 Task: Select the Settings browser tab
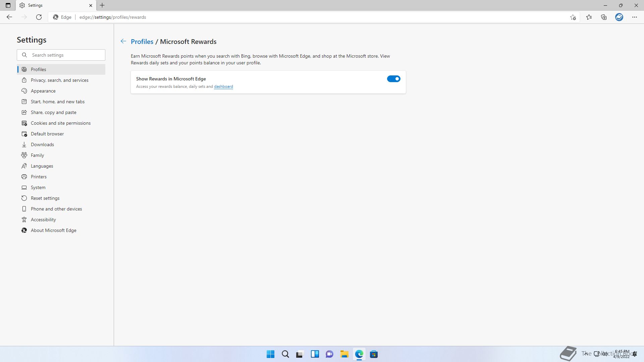tap(56, 5)
